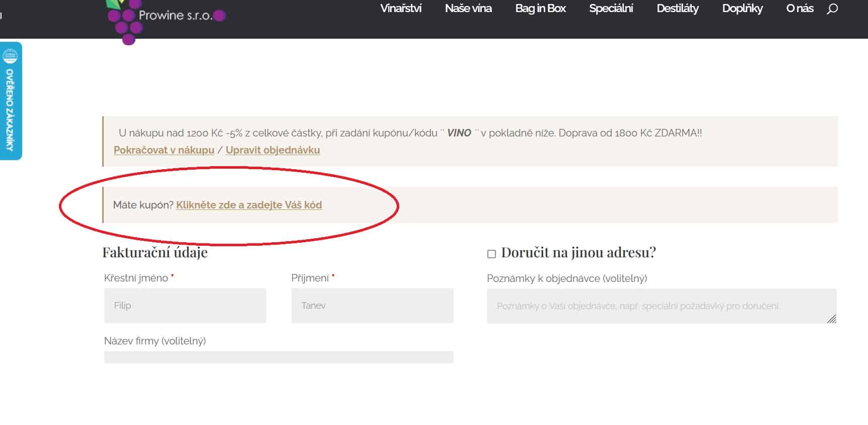The image size is (868, 425).
Task: Open the Doplňky menu item
Action: tap(742, 9)
